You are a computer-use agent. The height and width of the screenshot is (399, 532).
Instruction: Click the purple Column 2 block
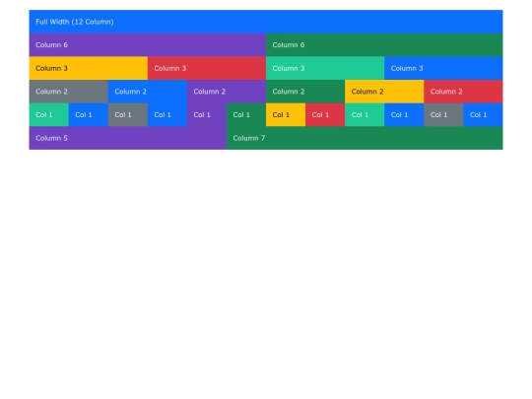point(227,92)
